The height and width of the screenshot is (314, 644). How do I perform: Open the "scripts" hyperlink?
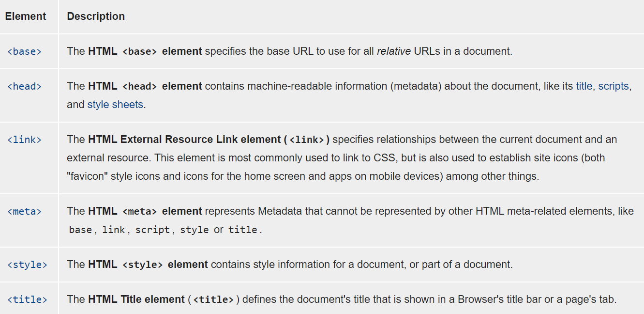tap(613, 86)
